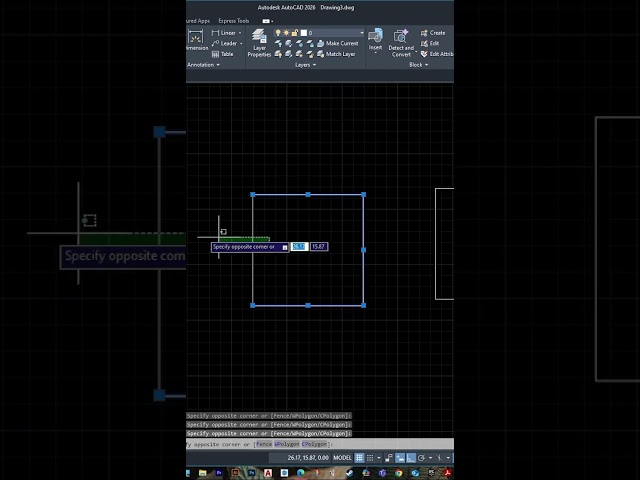Choose Fence option in command line
Screen dimensions: 640x480
point(264,444)
